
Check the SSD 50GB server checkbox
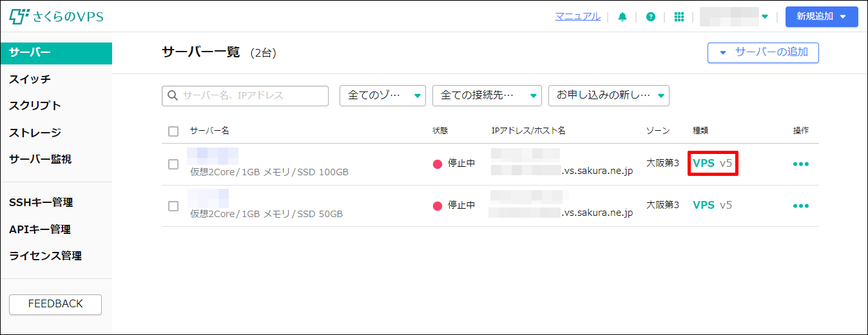(173, 206)
